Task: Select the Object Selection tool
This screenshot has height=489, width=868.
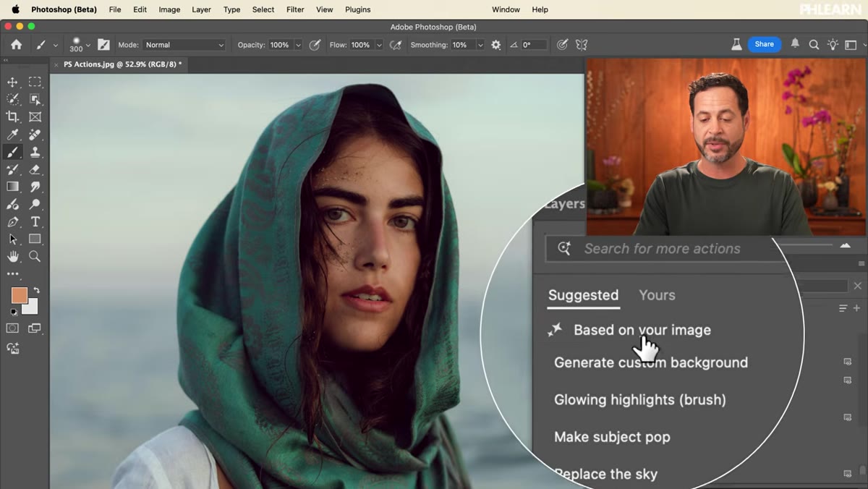Action: [x=35, y=99]
